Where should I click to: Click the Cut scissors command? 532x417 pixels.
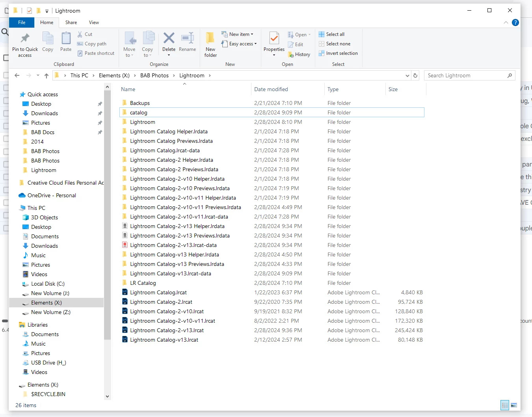[x=85, y=34]
